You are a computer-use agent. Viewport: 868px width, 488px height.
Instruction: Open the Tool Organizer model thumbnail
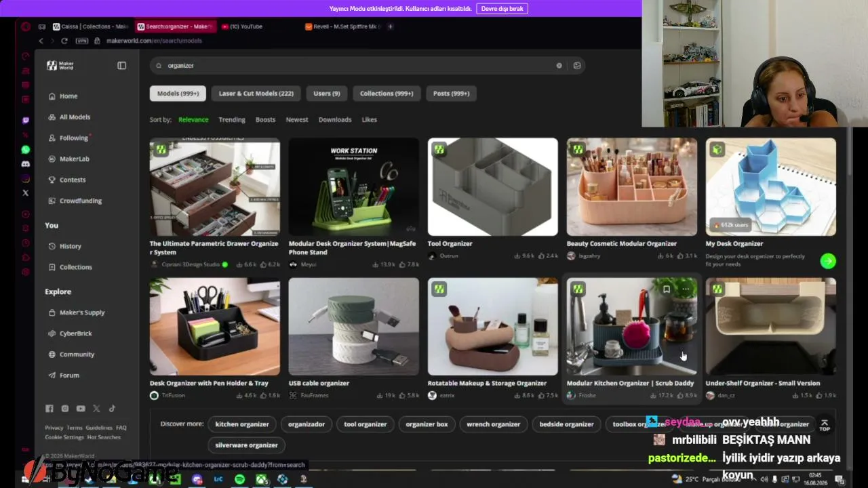pos(493,187)
